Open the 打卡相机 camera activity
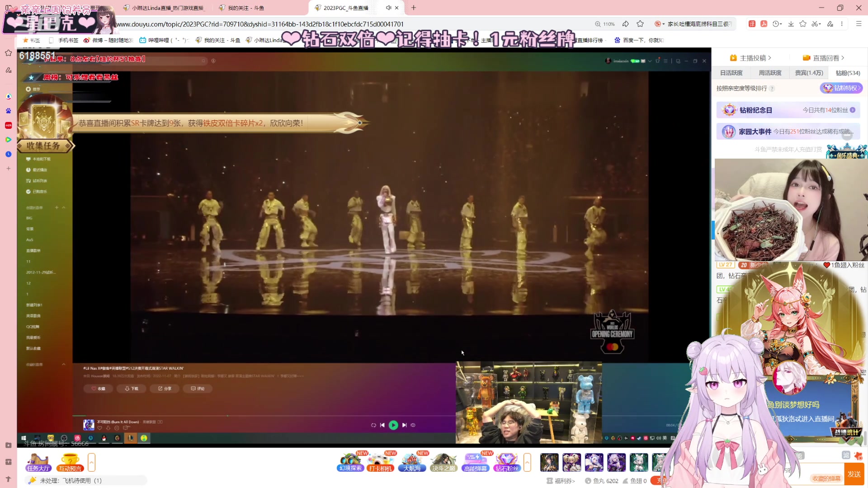868x488 pixels. (x=381, y=462)
